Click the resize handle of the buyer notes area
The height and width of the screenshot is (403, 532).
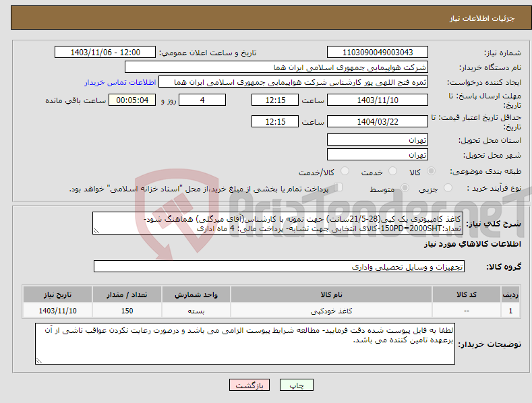pos(39,361)
